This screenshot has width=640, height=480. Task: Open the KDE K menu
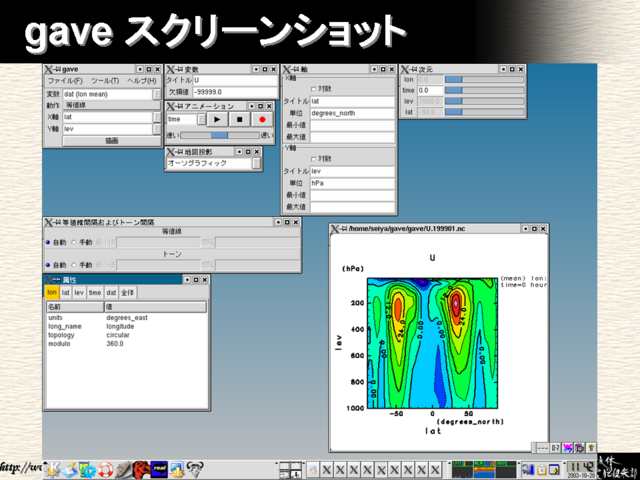(52, 469)
